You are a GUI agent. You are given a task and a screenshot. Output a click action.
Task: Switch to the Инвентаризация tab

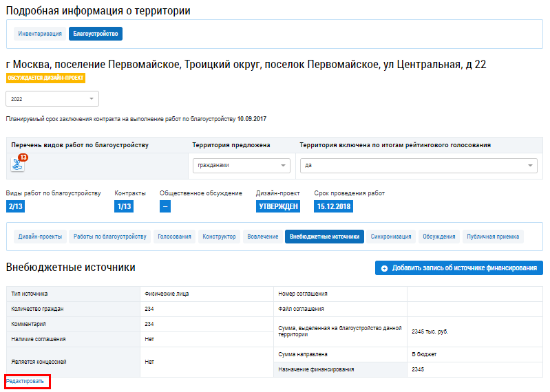[40, 34]
